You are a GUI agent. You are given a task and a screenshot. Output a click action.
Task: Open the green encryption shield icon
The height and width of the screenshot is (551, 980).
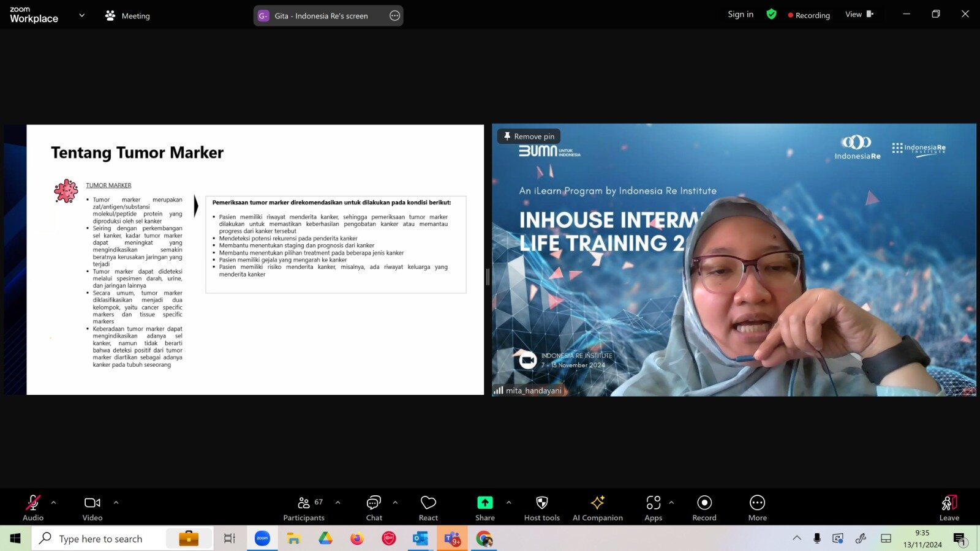click(772, 14)
